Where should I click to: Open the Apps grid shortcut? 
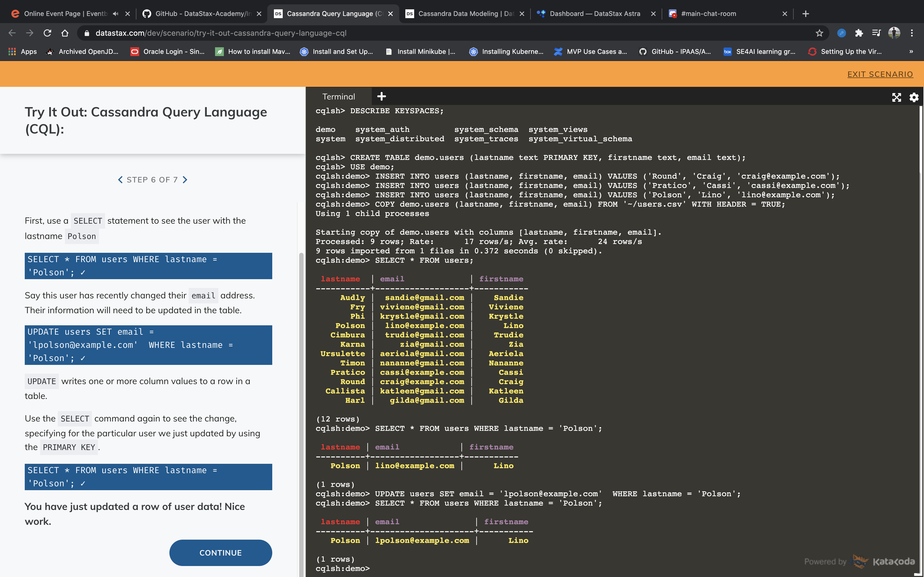[x=23, y=52]
